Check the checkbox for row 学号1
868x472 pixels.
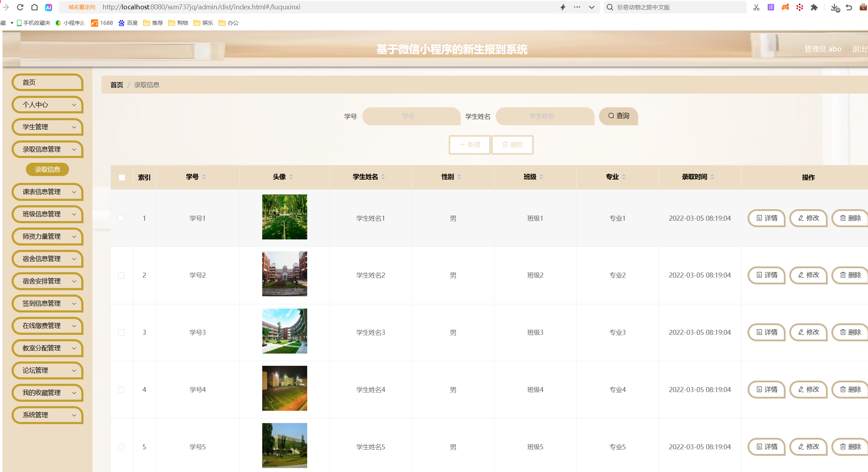pyautogui.click(x=121, y=219)
